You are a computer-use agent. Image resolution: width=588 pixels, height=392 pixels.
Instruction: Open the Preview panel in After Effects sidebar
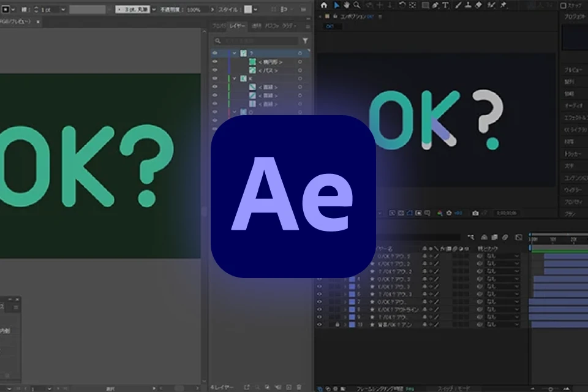pyautogui.click(x=573, y=70)
